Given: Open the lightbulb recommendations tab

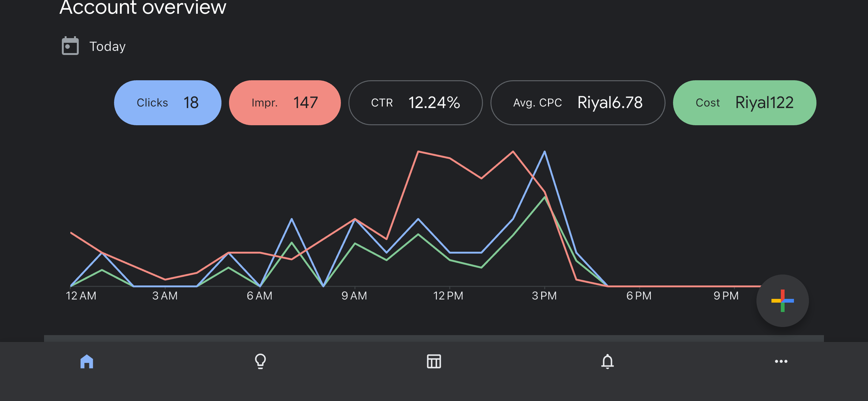Looking at the screenshot, I should (x=260, y=362).
